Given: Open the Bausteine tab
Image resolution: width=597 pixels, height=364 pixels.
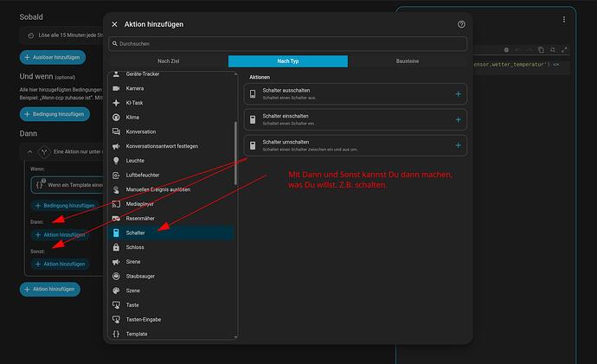Looking at the screenshot, I should 407,61.
